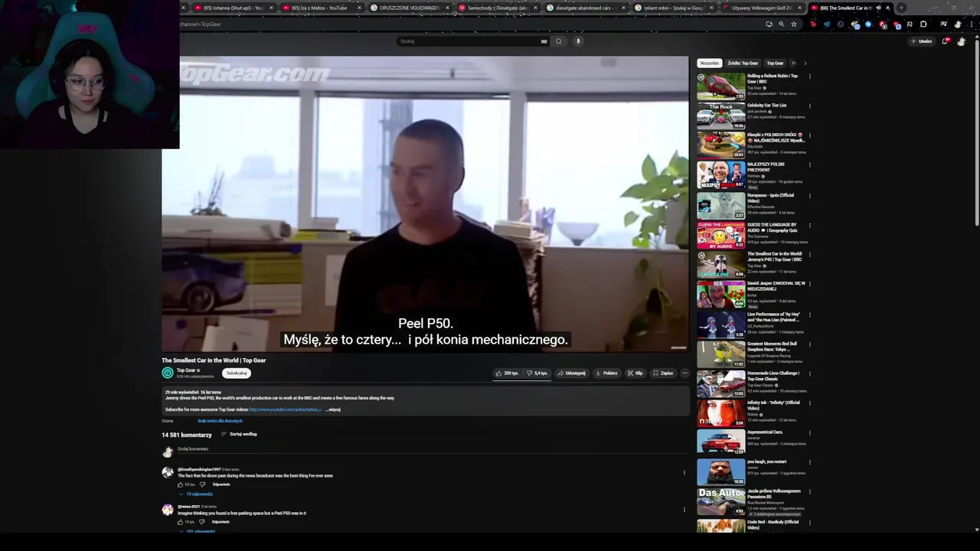Click the YouTube search field Szukaj
Screen dimensions: 980x551
(x=467, y=41)
